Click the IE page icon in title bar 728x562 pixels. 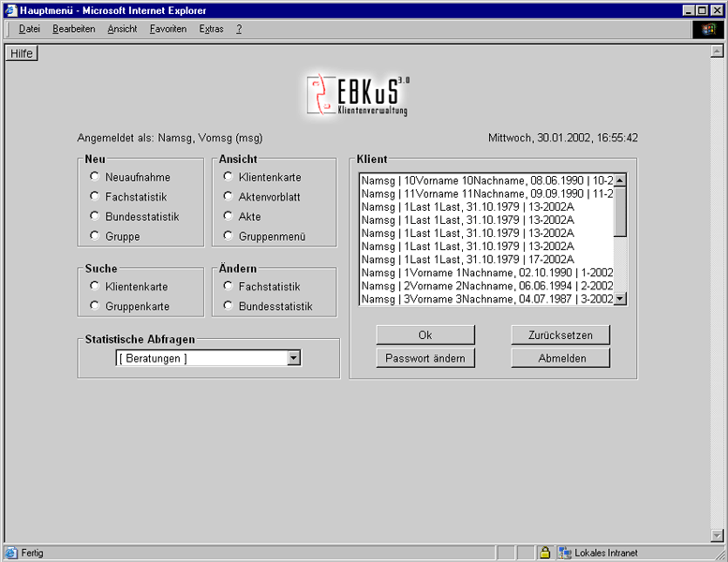[x=10, y=10]
